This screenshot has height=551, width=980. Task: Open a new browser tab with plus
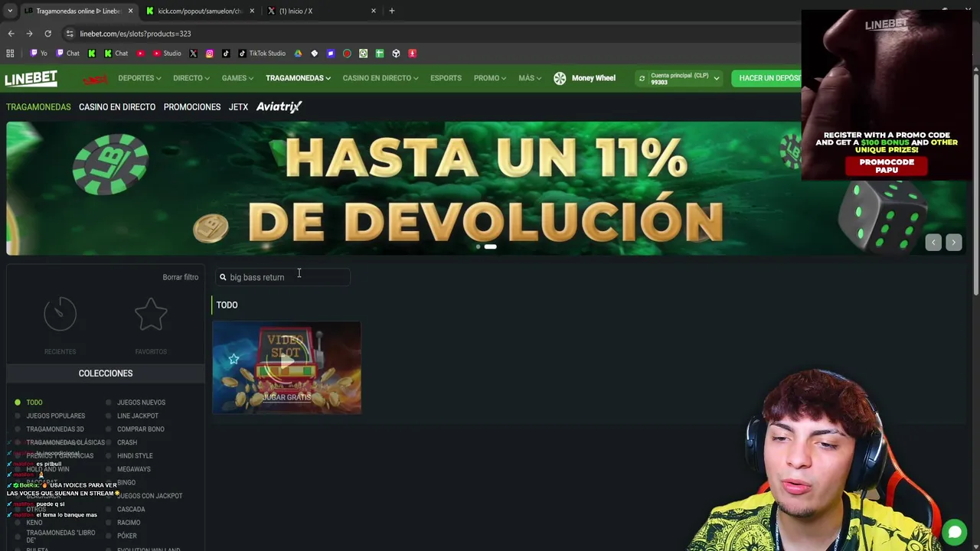[391, 11]
